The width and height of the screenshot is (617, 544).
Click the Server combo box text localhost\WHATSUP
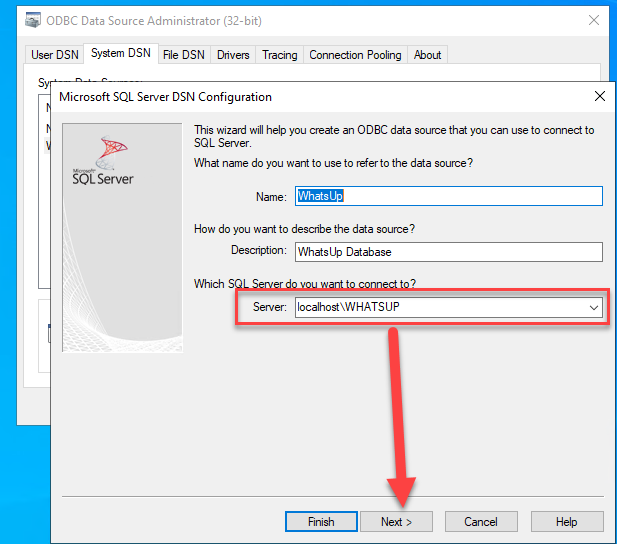point(348,307)
